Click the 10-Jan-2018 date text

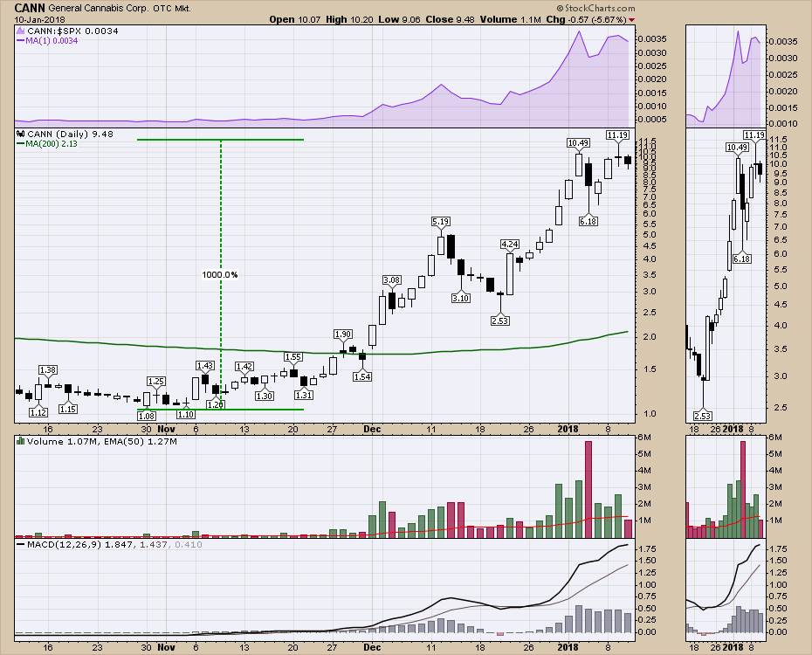pyautogui.click(x=40, y=20)
